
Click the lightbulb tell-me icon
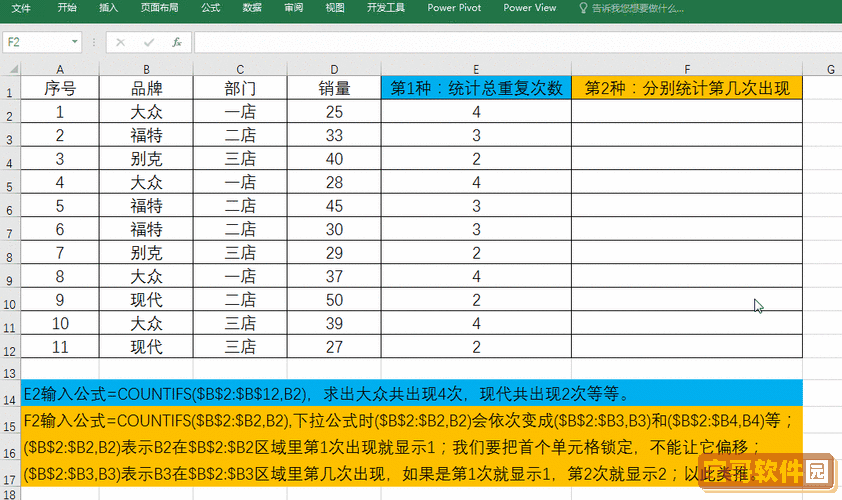click(583, 8)
